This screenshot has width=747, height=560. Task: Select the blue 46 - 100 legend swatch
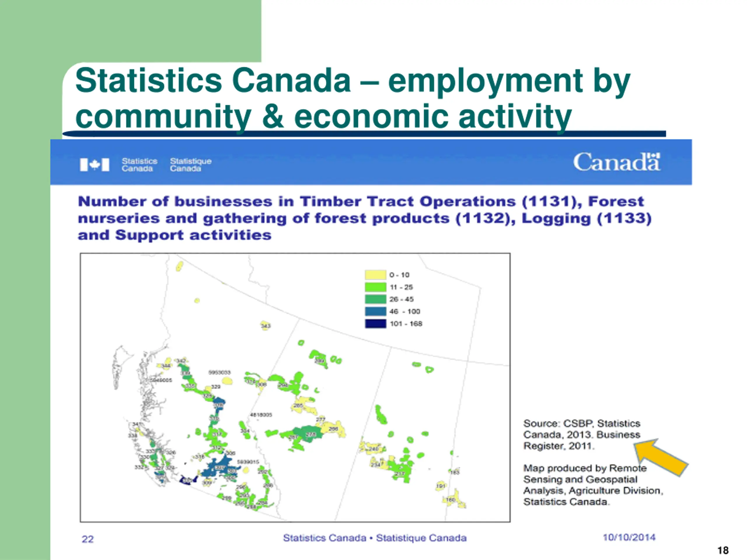(x=375, y=311)
